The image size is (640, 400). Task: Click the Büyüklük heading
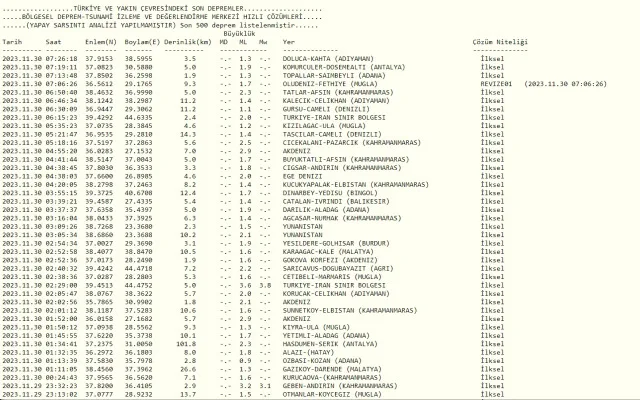239,33
